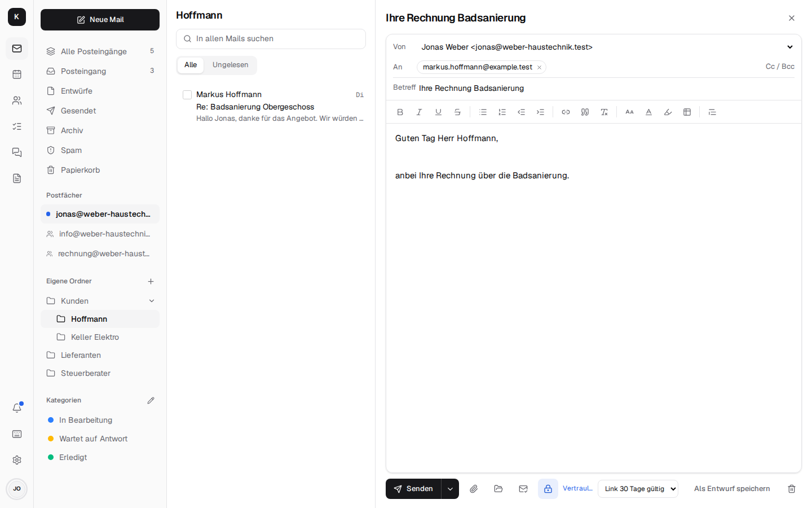The width and height of the screenshot is (812, 508).
Task: Send the mail with Senden
Action: click(x=413, y=489)
